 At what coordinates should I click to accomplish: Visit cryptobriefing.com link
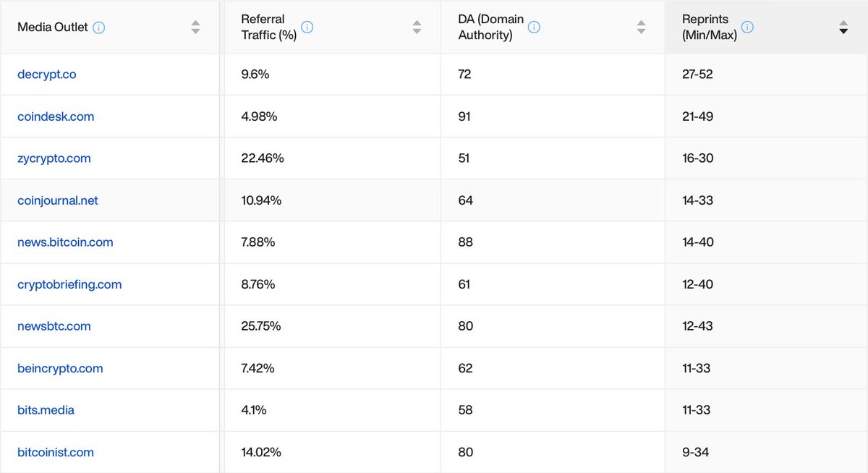[x=69, y=284]
